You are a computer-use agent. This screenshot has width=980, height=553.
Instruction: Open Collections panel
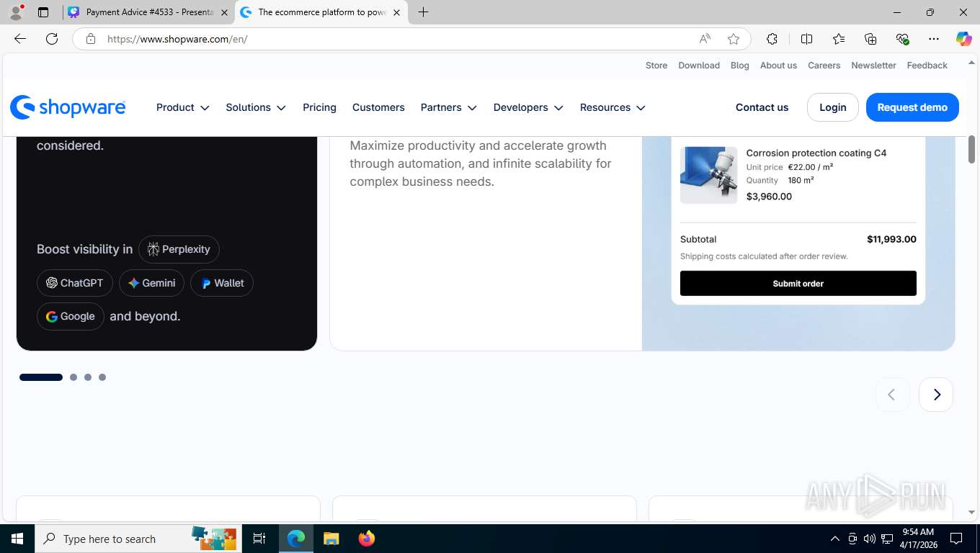pos(870,39)
